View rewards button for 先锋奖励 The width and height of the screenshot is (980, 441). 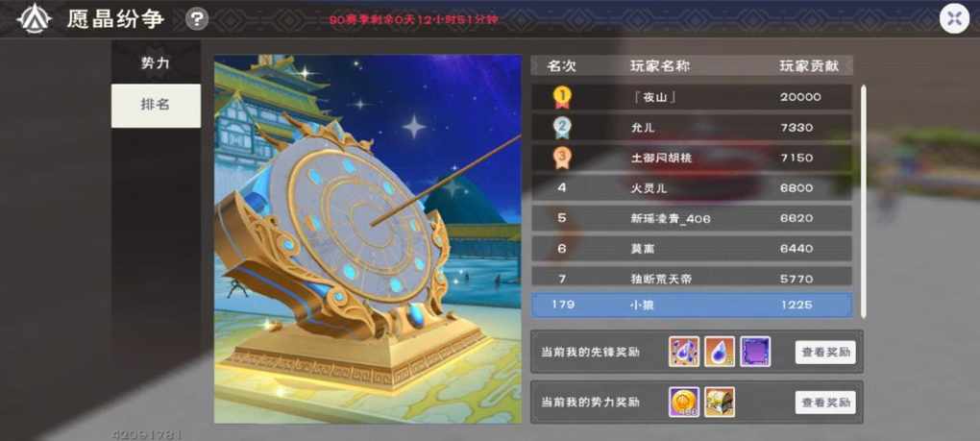[x=825, y=353]
